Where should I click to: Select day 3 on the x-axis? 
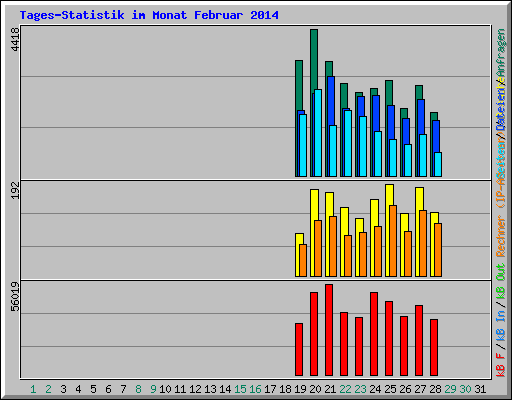[63, 389]
